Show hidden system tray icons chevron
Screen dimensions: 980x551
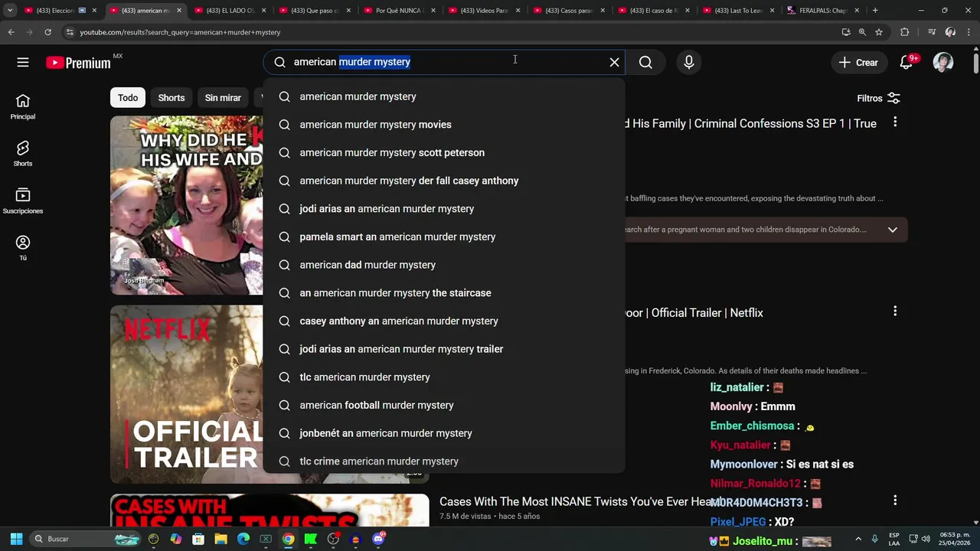(857, 539)
